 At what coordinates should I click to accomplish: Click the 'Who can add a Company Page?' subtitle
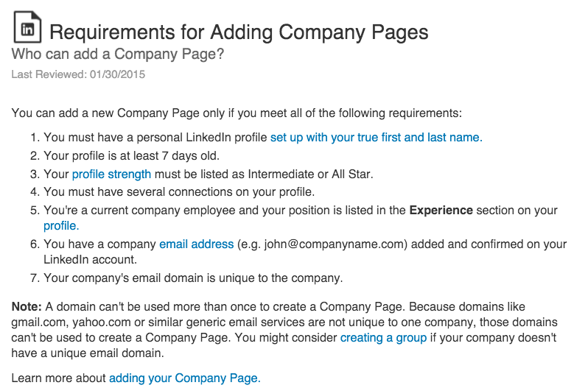[x=117, y=54]
